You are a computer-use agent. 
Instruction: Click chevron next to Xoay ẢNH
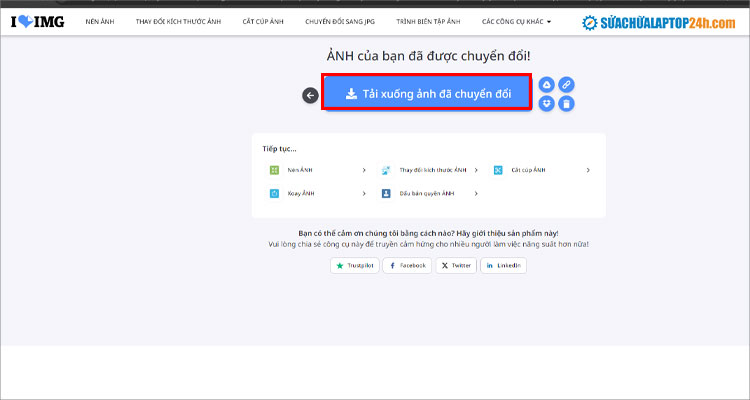click(364, 193)
